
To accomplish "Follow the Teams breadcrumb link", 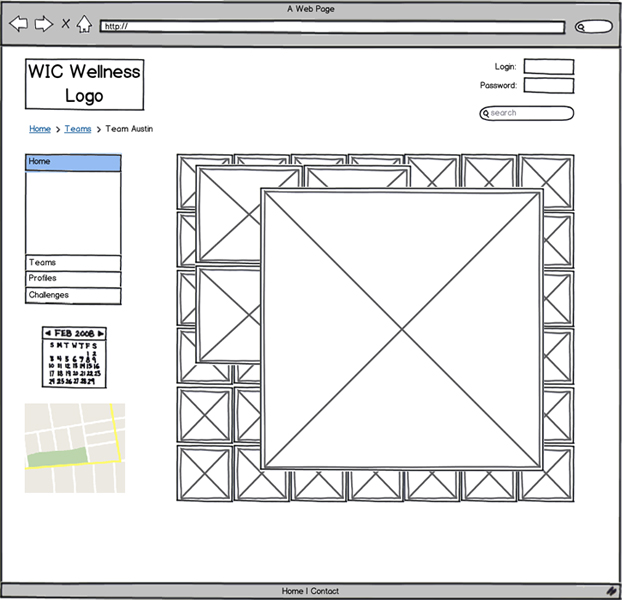I will (78, 129).
